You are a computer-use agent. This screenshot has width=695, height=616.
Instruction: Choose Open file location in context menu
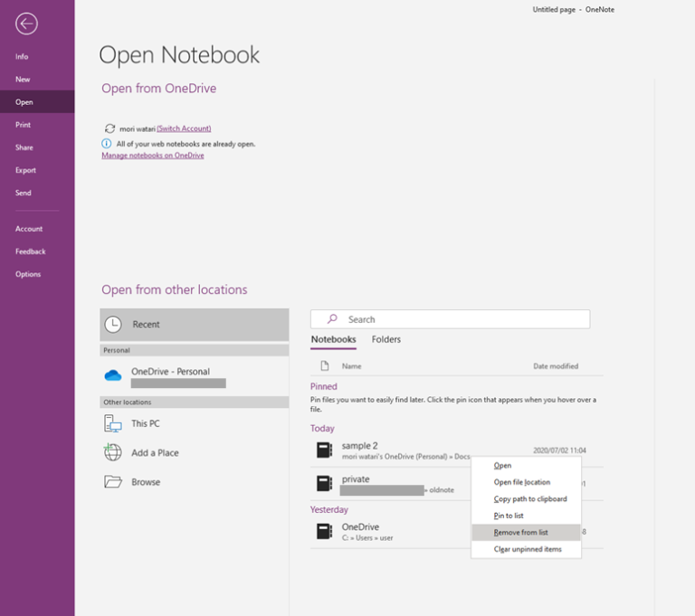[x=526, y=482]
